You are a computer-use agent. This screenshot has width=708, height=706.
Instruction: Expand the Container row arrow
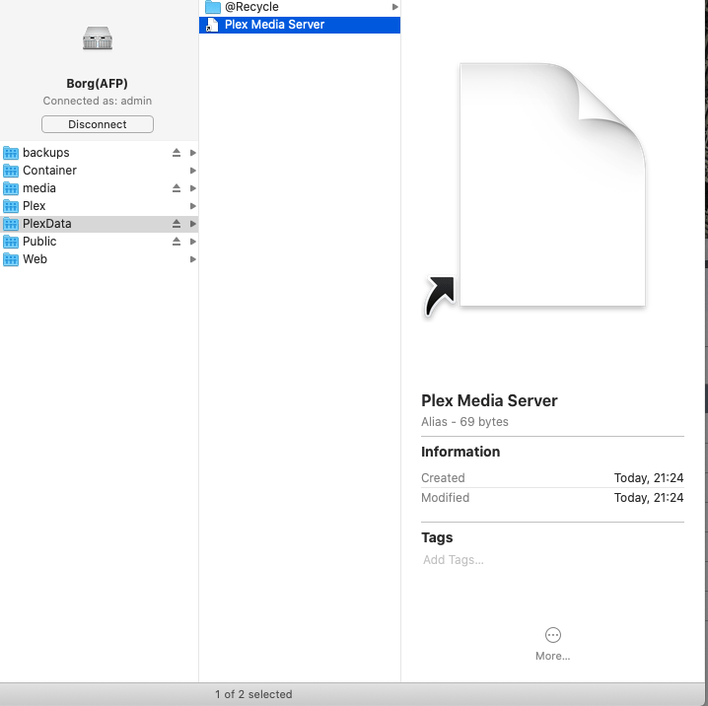tap(193, 171)
